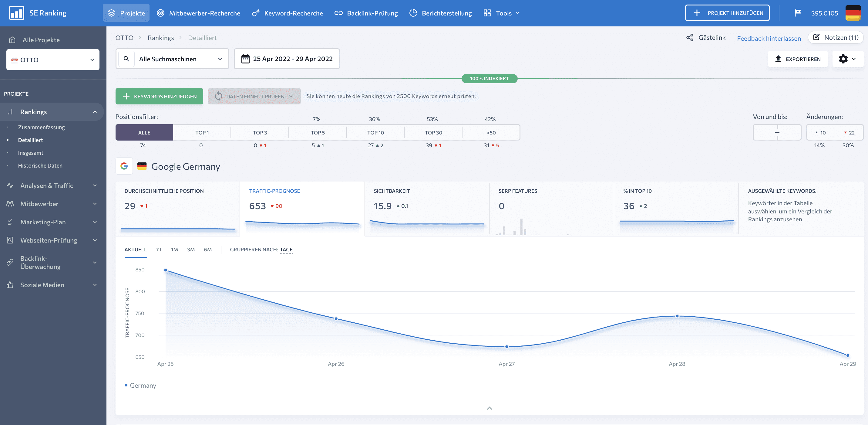Click the search icon in engine selector

click(126, 59)
